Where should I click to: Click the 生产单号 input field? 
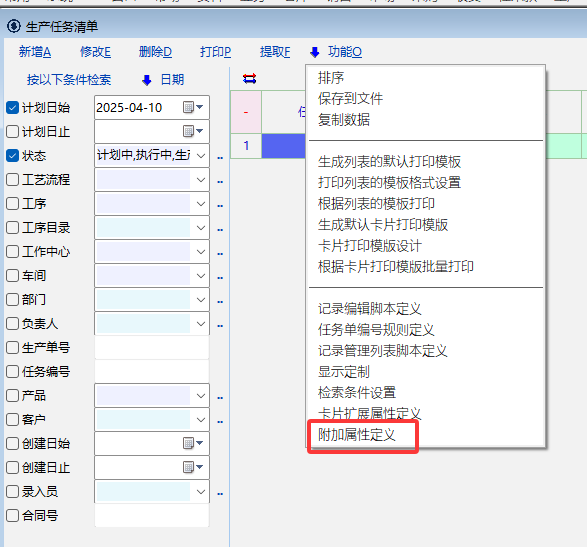click(x=152, y=347)
